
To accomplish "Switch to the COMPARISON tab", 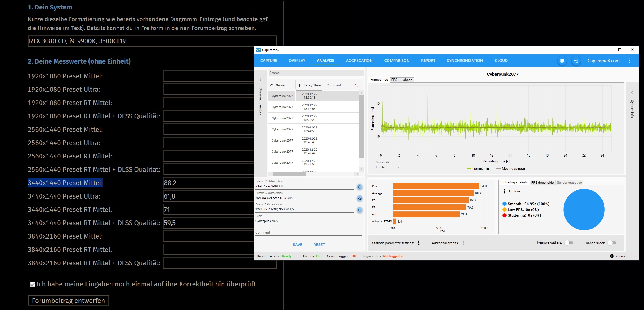I will click(397, 61).
